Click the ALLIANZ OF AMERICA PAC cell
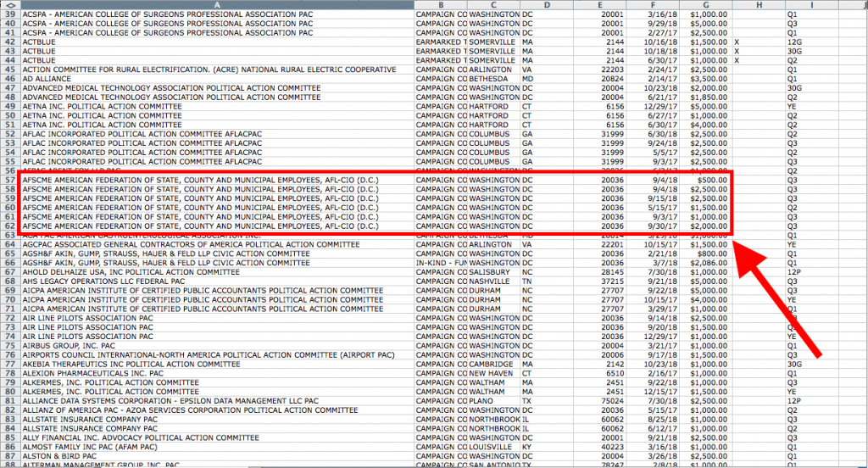Screen dimensions: 868x468 click(218, 410)
